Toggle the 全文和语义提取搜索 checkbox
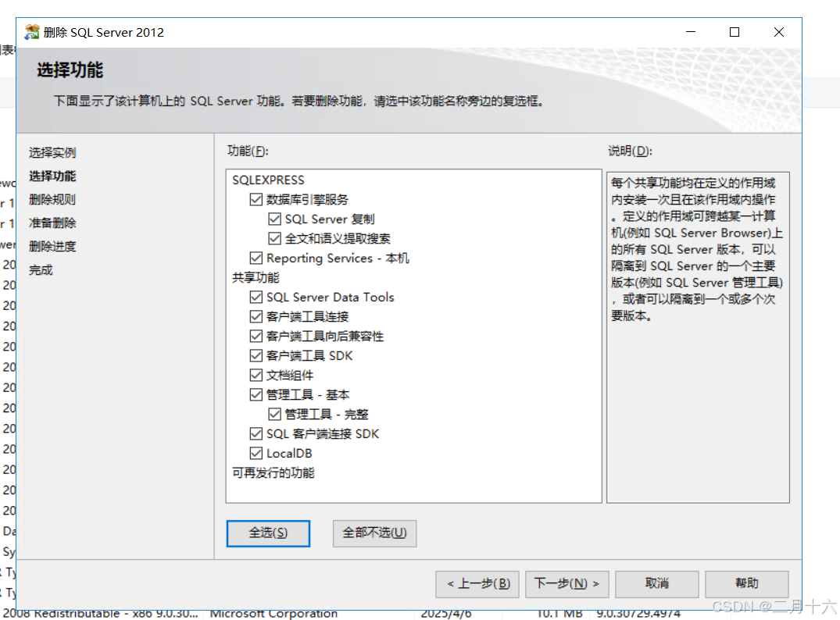The width and height of the screenshot is (840, 620). coord(274,238)
